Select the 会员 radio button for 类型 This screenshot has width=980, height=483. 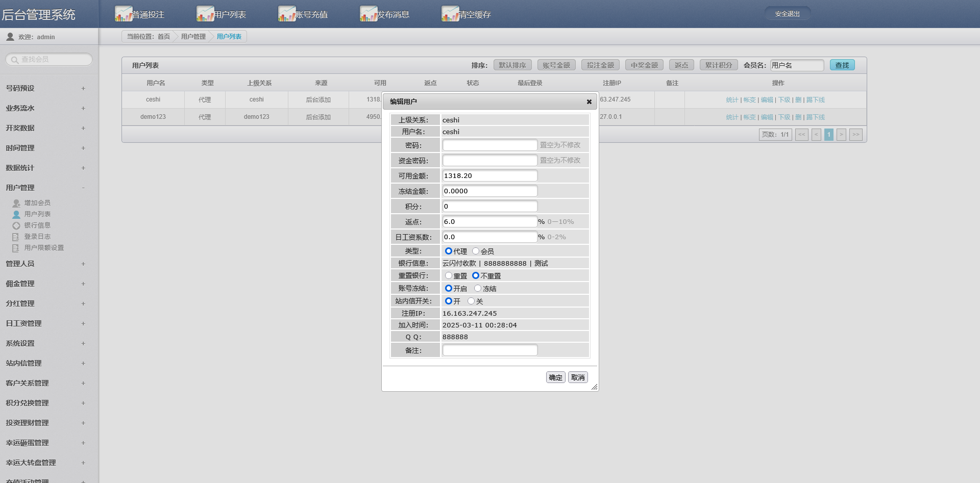click(x=476, y=250)
